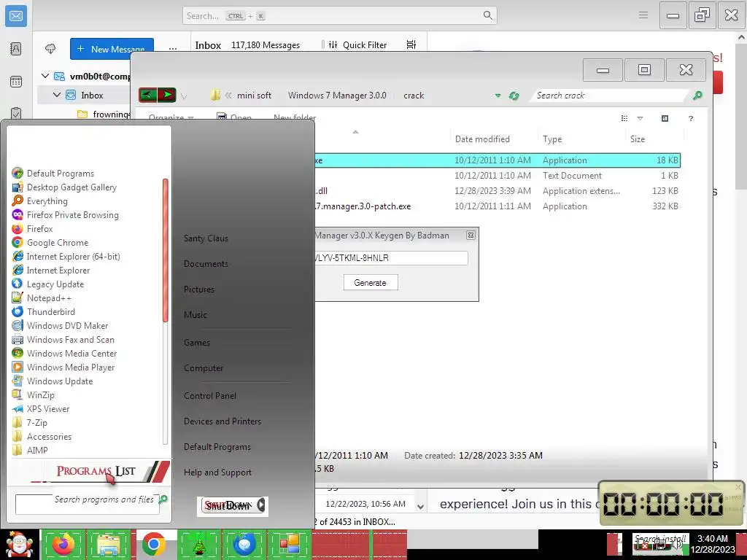Click the Explorer back navigation arrow
Image resolution: width=747 pixels, height=560 pixels.
click(147, 95)
